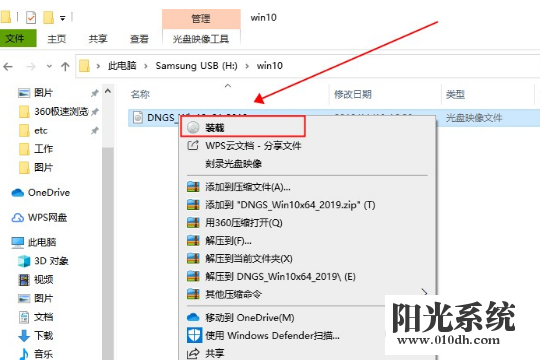Click the 管理 contextual tab header
This screenshot has height=360, width=540.
[x=201, y=19]
